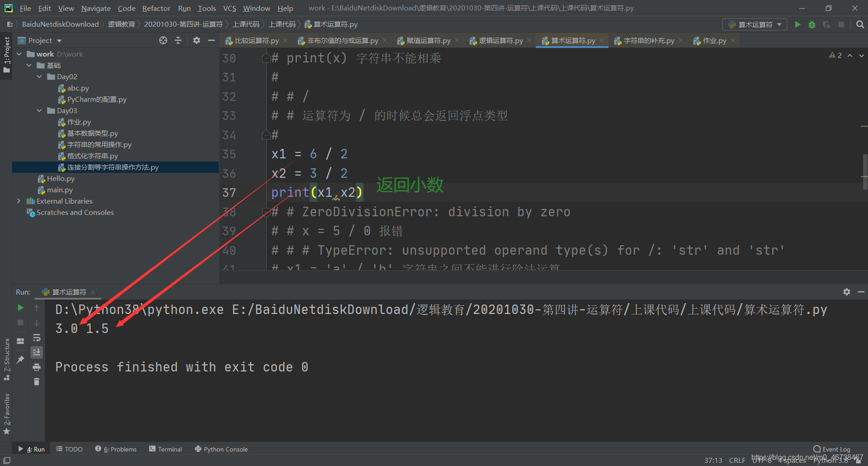Click the Down the stack trace arrow
Viewport: 868px width, 466px height.
37,323
